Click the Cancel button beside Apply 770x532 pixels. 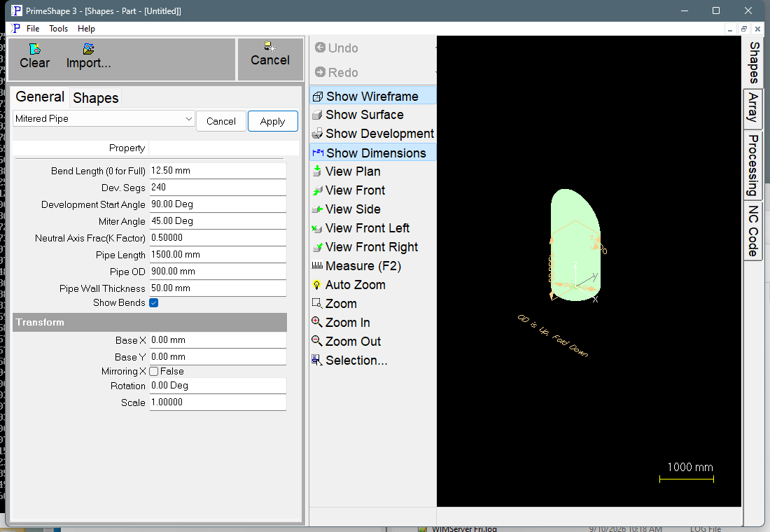tap(221, 121)
